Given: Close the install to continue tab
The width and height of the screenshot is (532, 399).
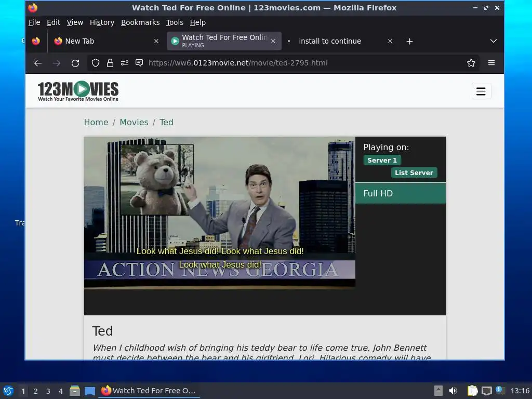Looking at the screenshot, I should 390,41.
